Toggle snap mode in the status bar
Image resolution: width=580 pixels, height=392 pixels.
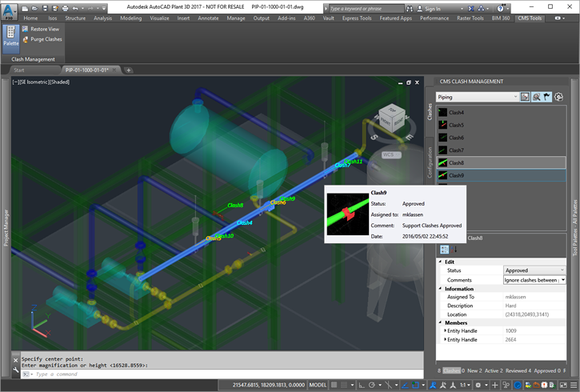[344, 385]
